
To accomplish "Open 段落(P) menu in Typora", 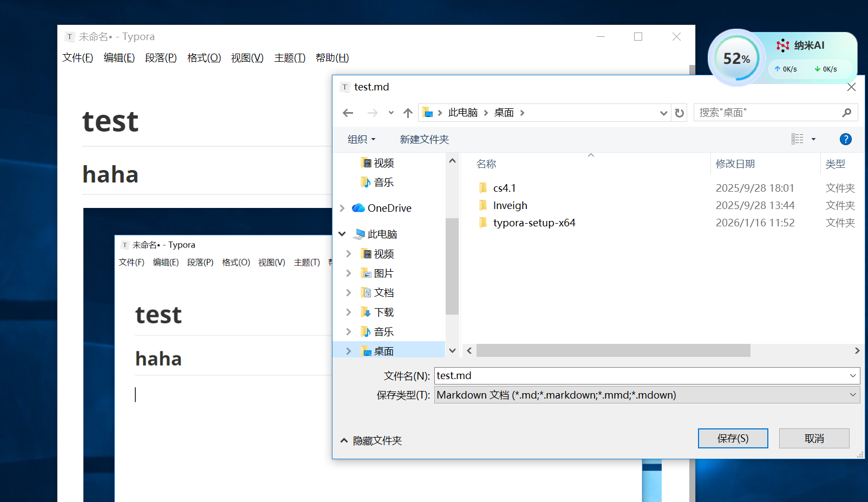I will point(161,57).
